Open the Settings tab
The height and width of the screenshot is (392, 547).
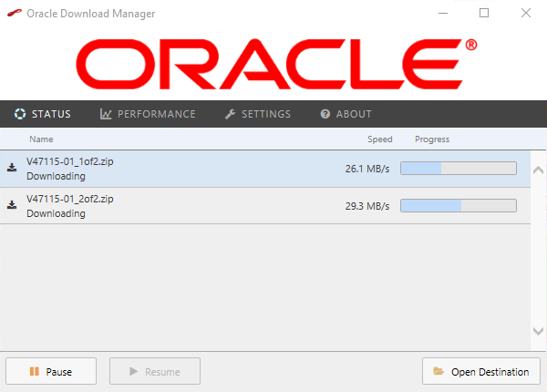click(x=257, y=114)
